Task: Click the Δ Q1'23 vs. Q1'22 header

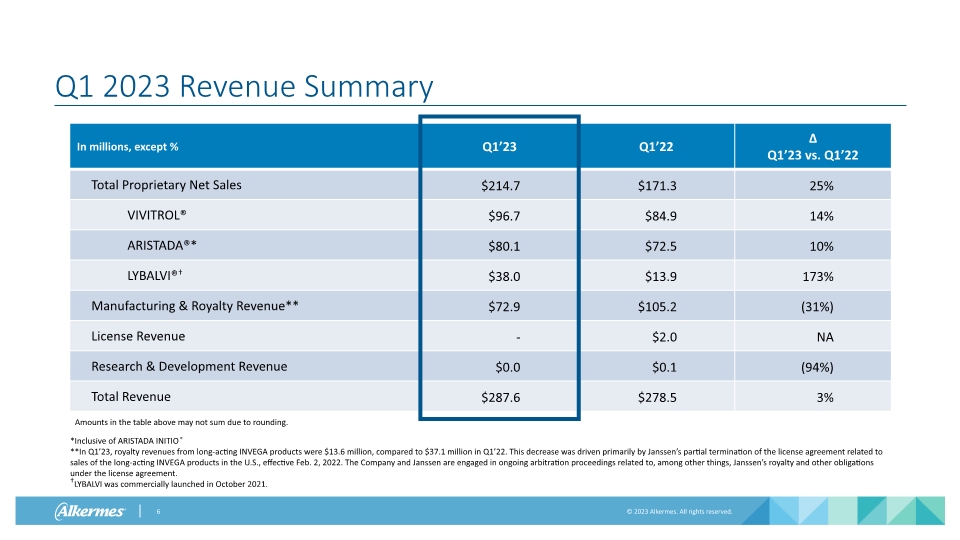Action: tap(812, 147)
